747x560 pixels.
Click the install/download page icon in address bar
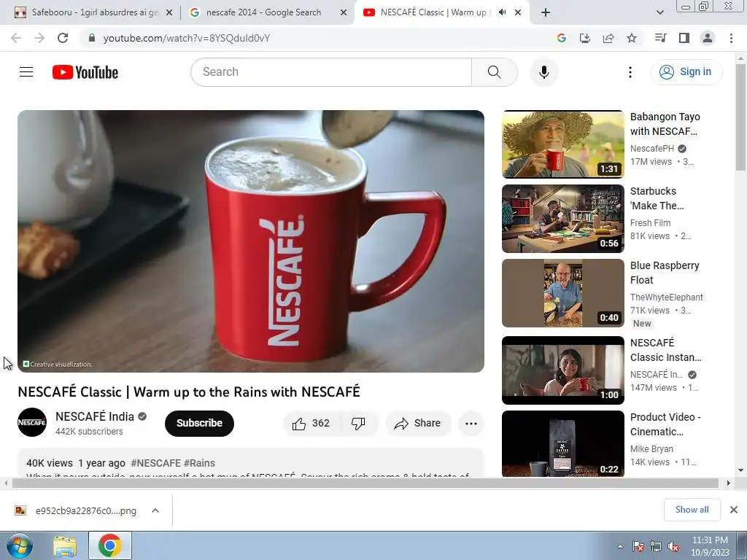pyautogui.click(x=585, y=38)
